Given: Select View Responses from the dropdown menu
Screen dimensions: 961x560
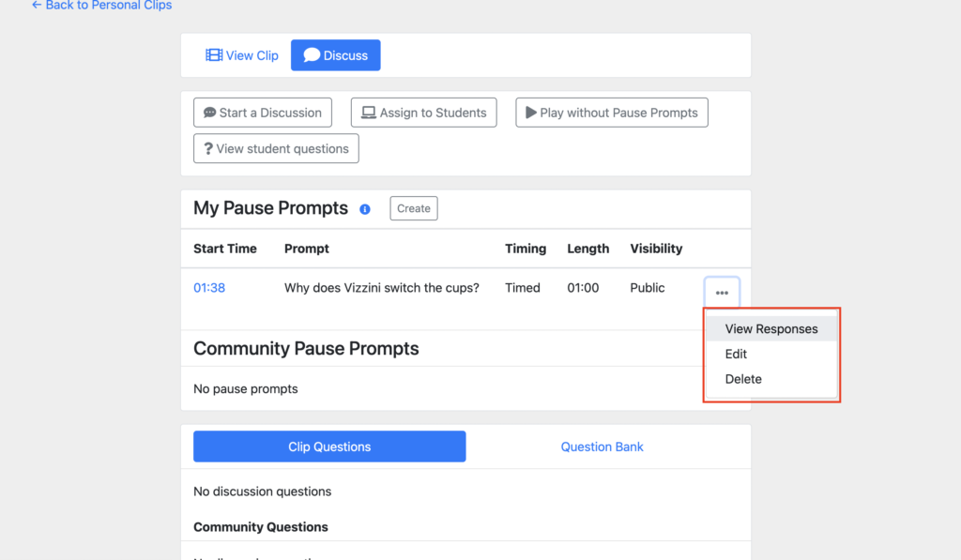Looking at the screenshot, I should [x=771, y=329].
